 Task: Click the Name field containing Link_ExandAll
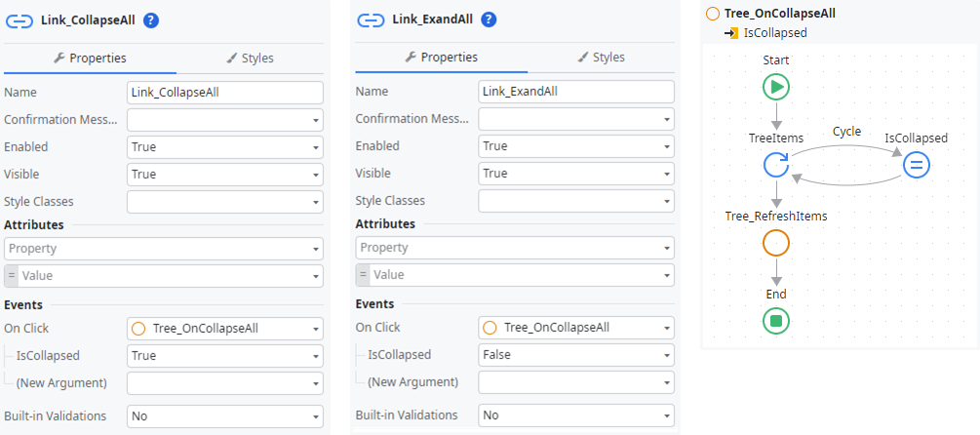[x=575, y=93]
